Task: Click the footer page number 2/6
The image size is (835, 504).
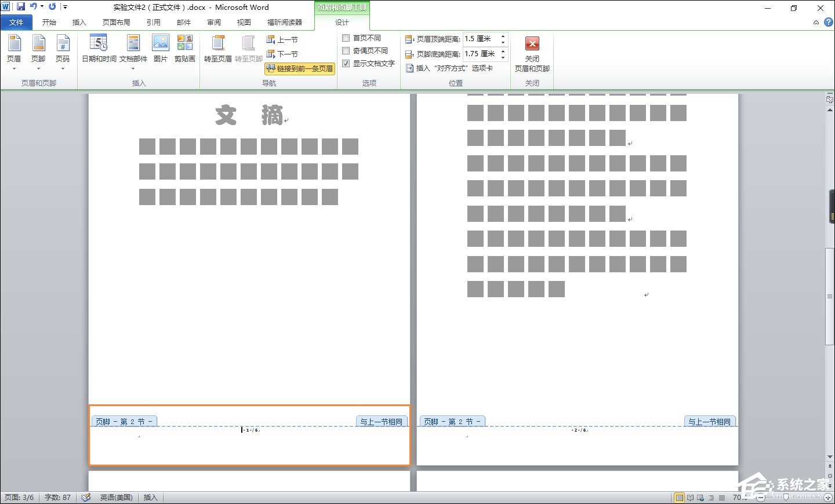Action: pyautogui.click(x=579, y=430)
